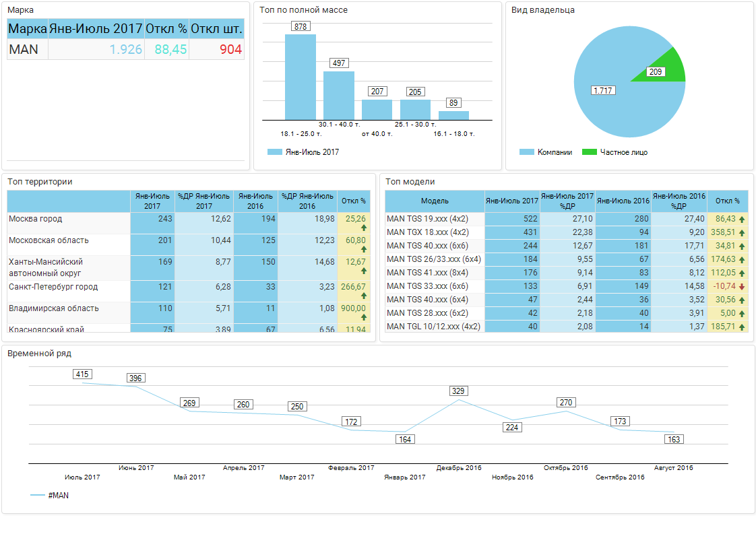This screenshot has width=756, height=534.
Task: Select Санкт-Петербург город row
Action: (189, 291)
